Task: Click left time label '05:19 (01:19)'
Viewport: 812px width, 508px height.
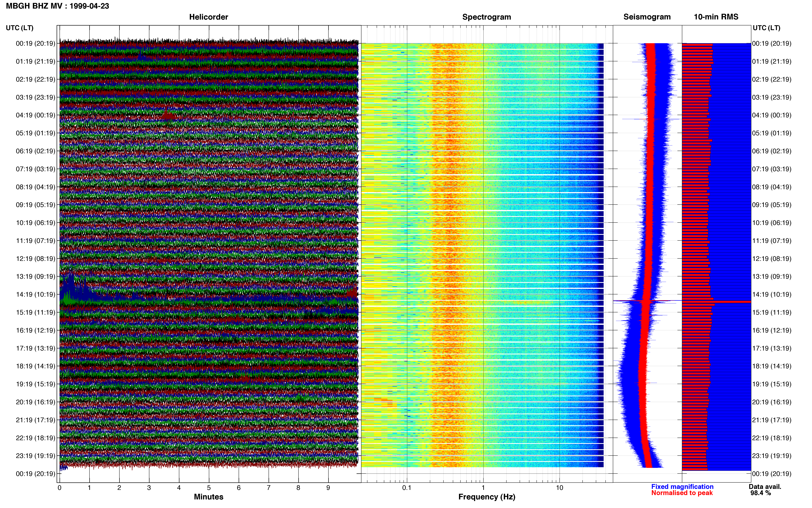Action: click(35, 133)
